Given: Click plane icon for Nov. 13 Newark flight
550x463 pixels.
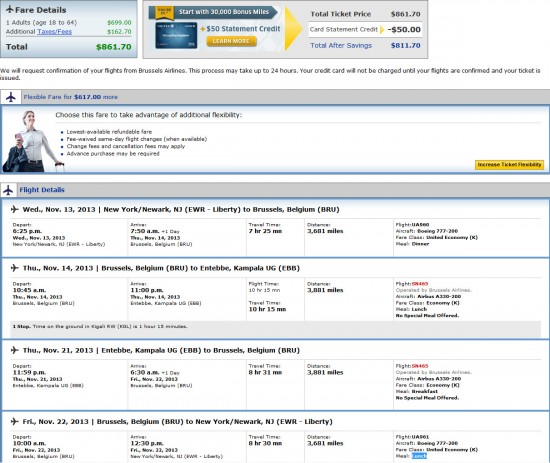Looking at the screenshot, I should [x=14, y=209].
